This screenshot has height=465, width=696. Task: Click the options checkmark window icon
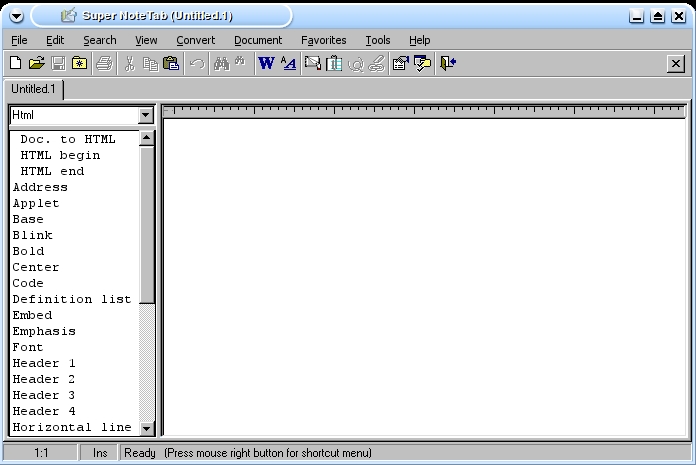click(x=423, y=63)
